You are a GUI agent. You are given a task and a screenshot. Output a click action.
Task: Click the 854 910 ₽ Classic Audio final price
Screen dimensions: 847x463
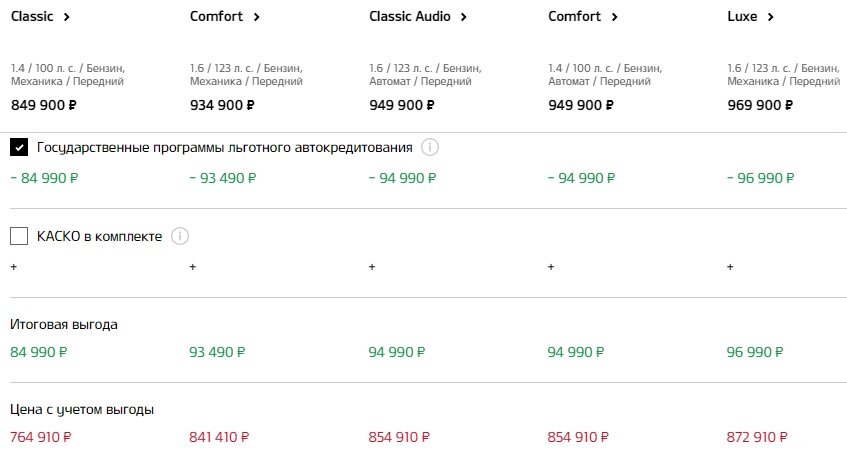coord(399,437)
